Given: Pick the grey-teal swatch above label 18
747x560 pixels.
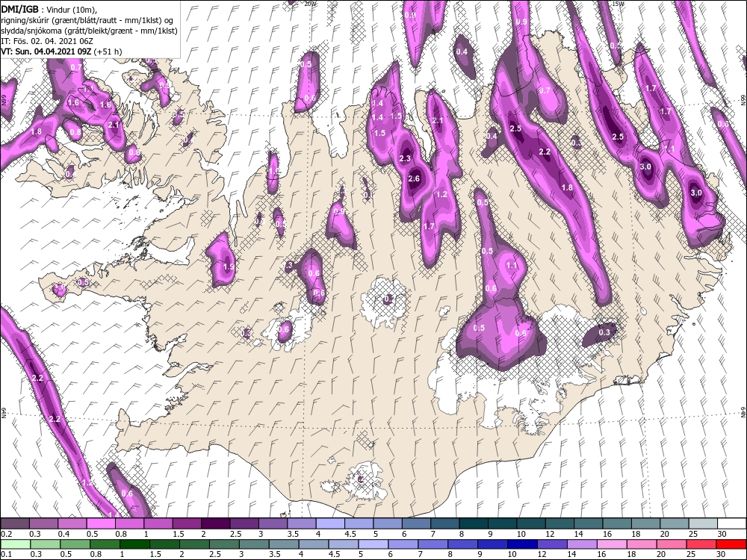Looking at the screenshot, I should 645,524.
